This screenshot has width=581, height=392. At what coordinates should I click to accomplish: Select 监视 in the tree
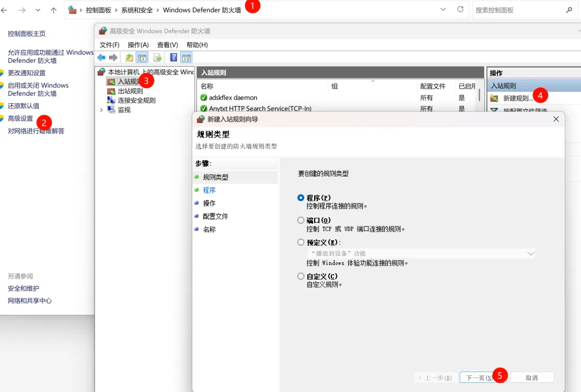[124, 110]
